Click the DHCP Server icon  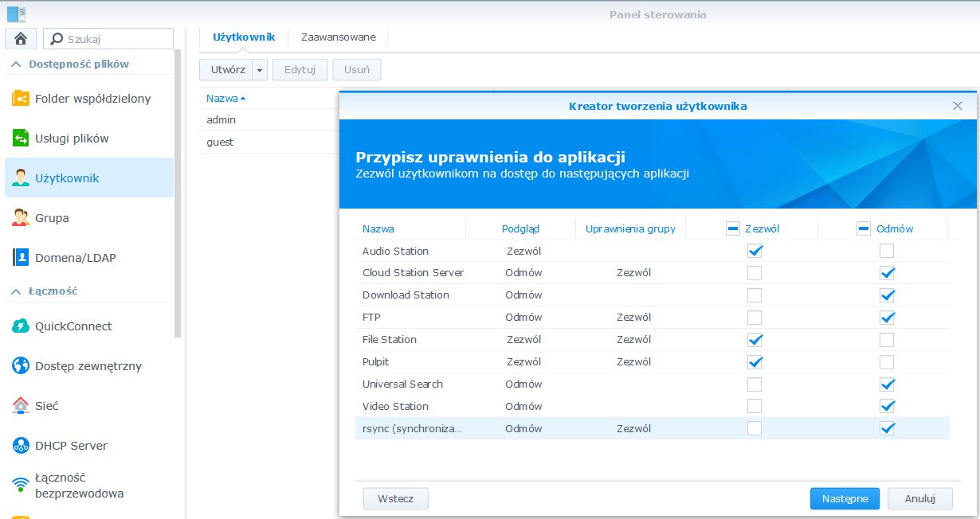click(x=21, y=446)
